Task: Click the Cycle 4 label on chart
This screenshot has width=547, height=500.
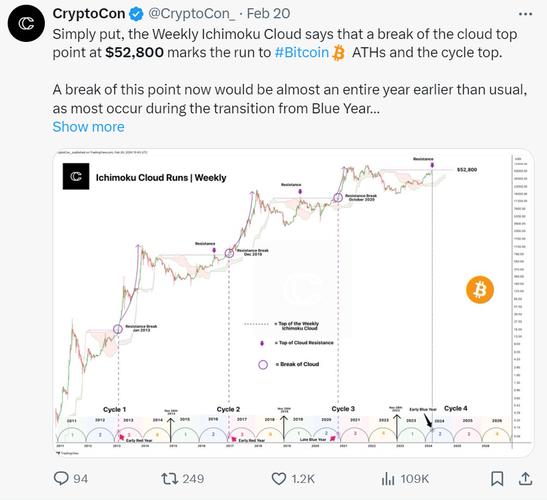Action: tap(456, 408)
